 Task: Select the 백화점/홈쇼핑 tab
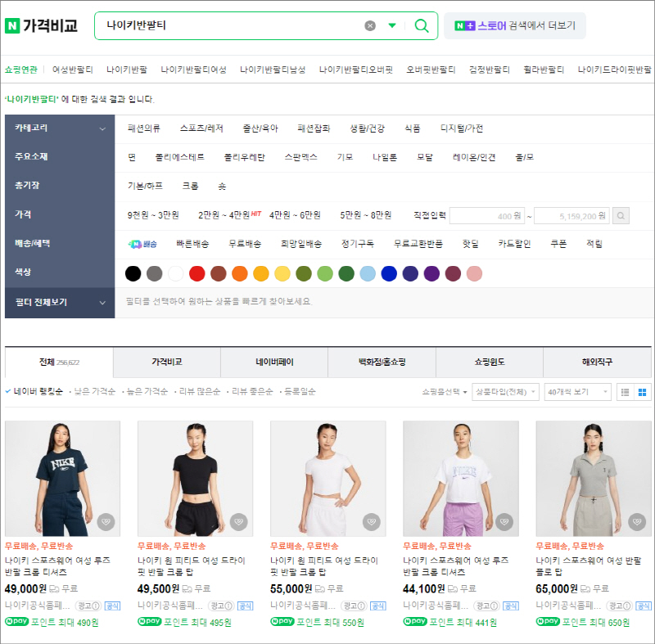(x=382, y=363)
